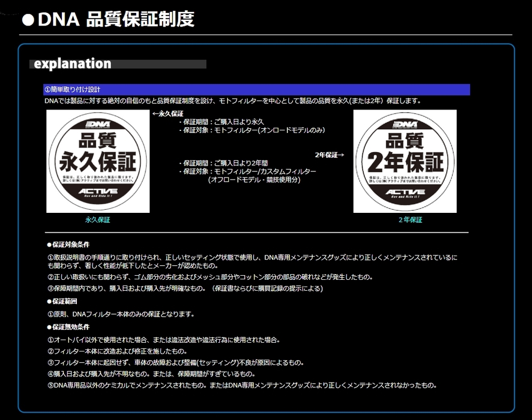
Task: Click the 2年保証→ label
Action: click(329, 155)
